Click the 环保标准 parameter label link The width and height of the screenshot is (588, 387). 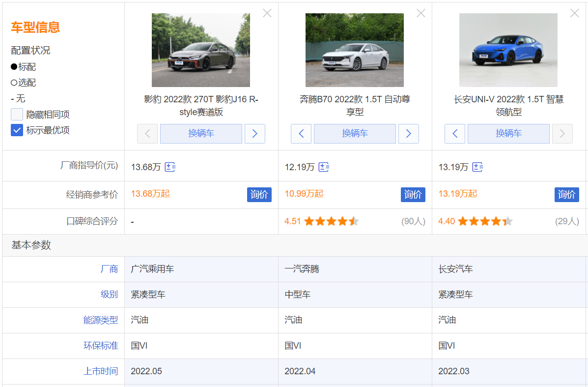101,346
